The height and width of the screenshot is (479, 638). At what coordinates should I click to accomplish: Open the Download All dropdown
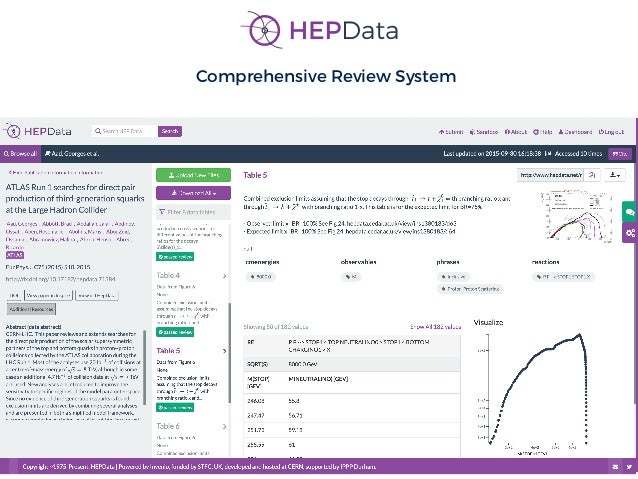click(193, 193)
